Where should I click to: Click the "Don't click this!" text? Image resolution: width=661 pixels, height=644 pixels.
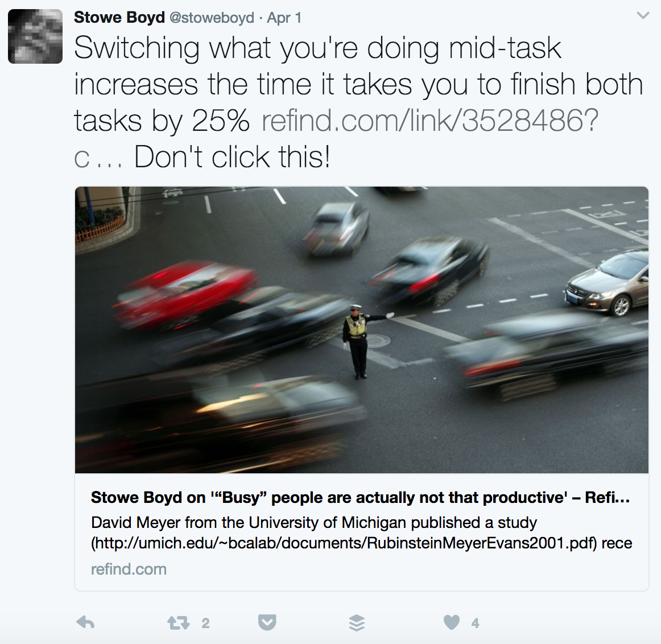pyautogui.click(x=232, y=157)
